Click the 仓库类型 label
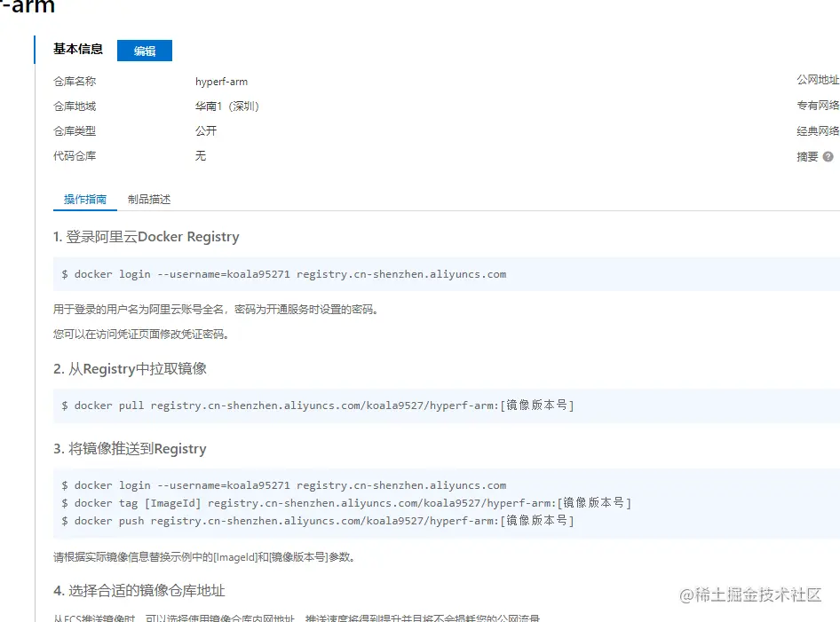This screenshot has height=622, width=840. click(x=75, y=130)
